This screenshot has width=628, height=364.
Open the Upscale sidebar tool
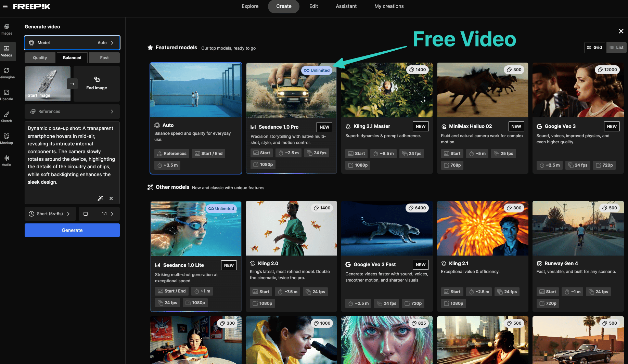pyautogui.click(x=7, y=95)
